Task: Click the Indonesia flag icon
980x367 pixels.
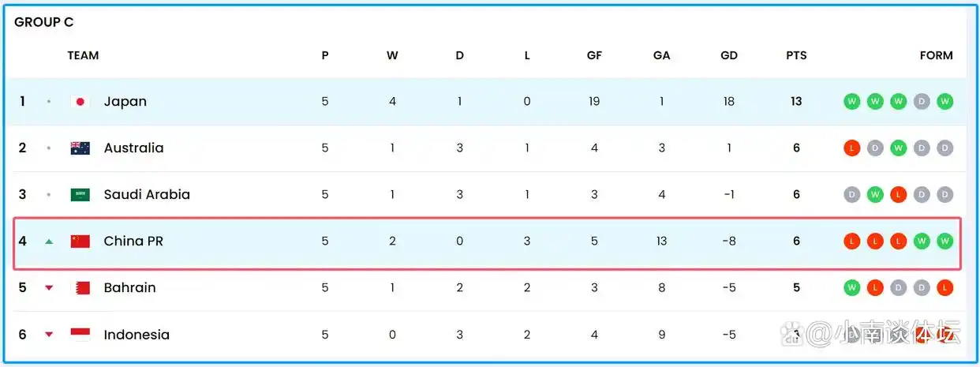Action: click(80, 334)
